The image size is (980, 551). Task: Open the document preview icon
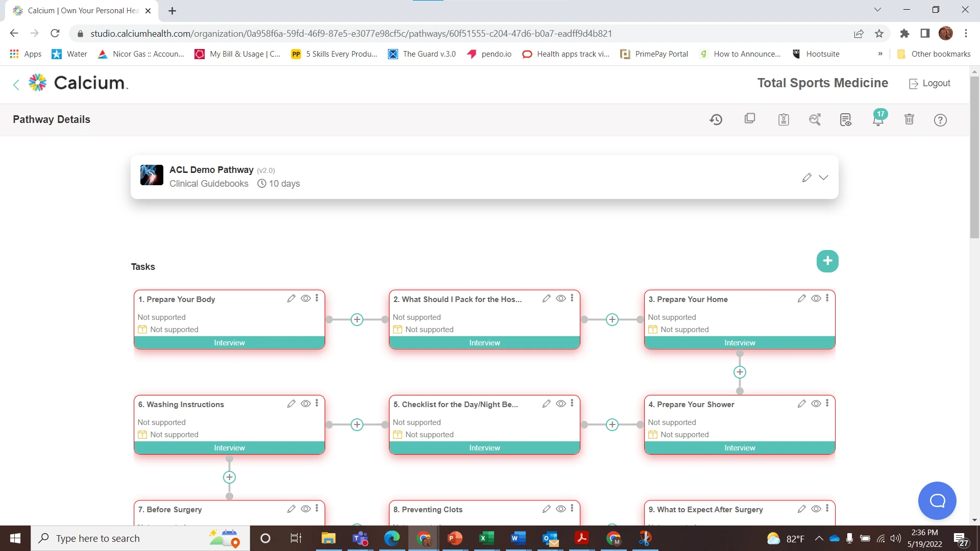[846, 119]
